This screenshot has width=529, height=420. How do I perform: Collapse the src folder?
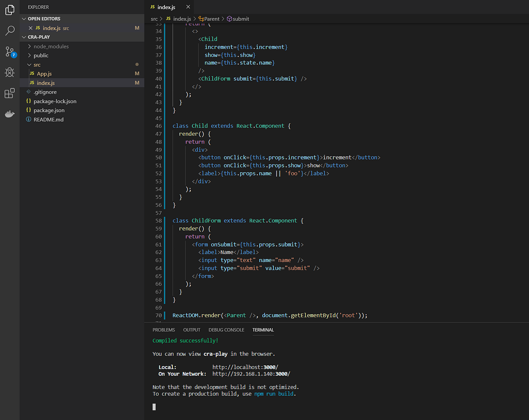click(x=37, y=65)
